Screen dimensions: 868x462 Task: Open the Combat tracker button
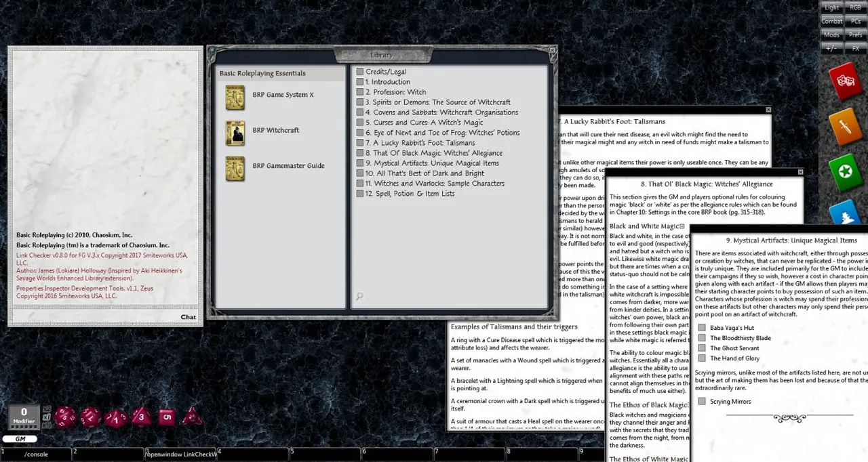pos(832,21)
